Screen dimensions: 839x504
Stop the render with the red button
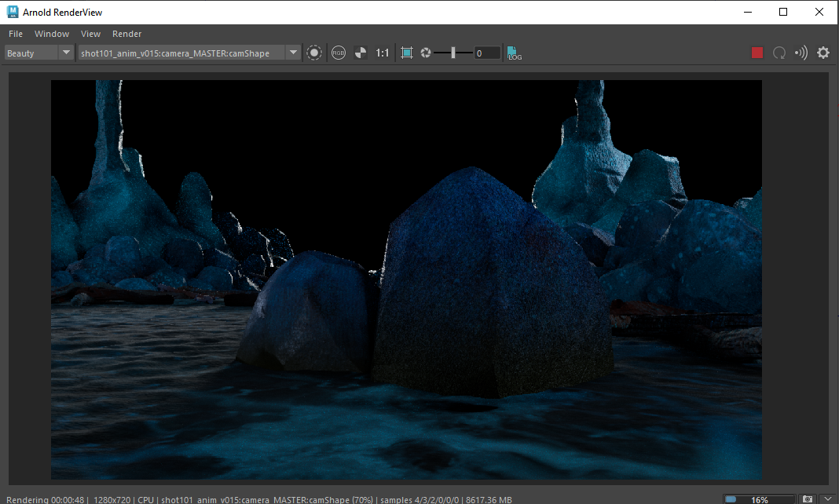pos(757,53)
